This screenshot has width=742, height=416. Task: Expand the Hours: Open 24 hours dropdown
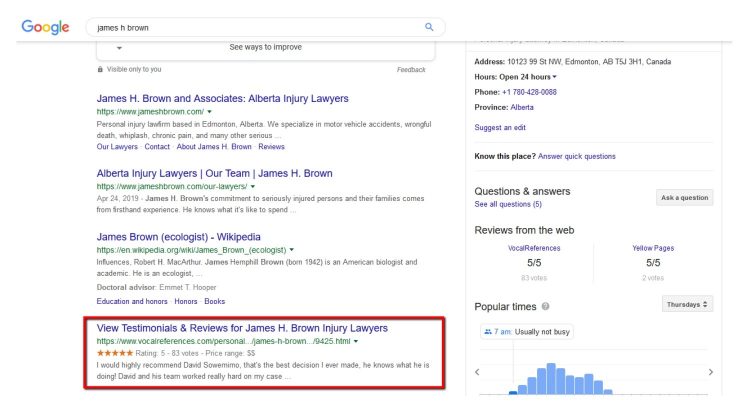(554, 77)
